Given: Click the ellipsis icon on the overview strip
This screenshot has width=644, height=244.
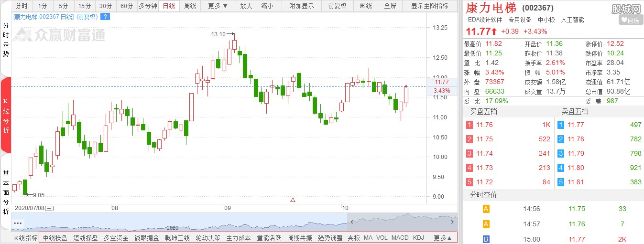Looking at the screenshot, I should click(x=18, y=223).
